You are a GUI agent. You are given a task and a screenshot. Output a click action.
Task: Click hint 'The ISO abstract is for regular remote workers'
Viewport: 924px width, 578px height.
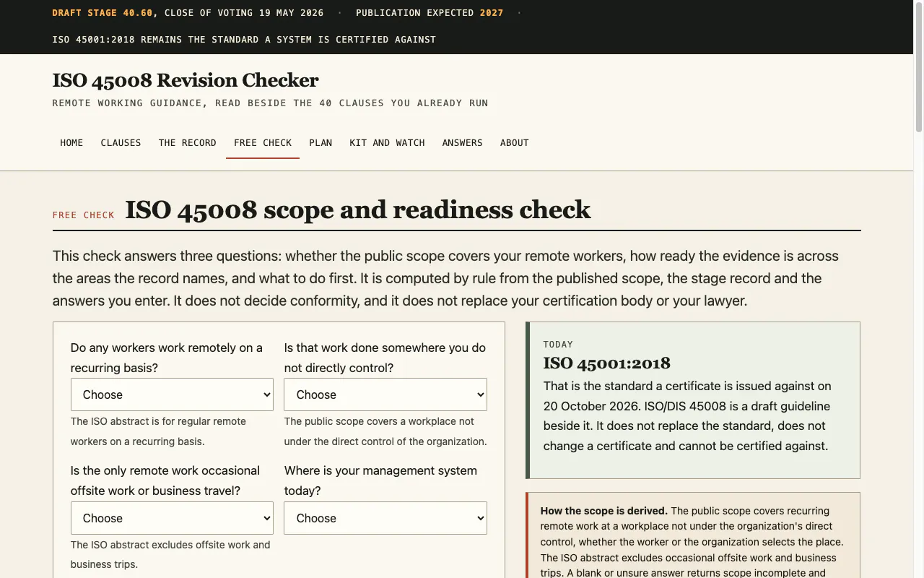coord(158,431)
